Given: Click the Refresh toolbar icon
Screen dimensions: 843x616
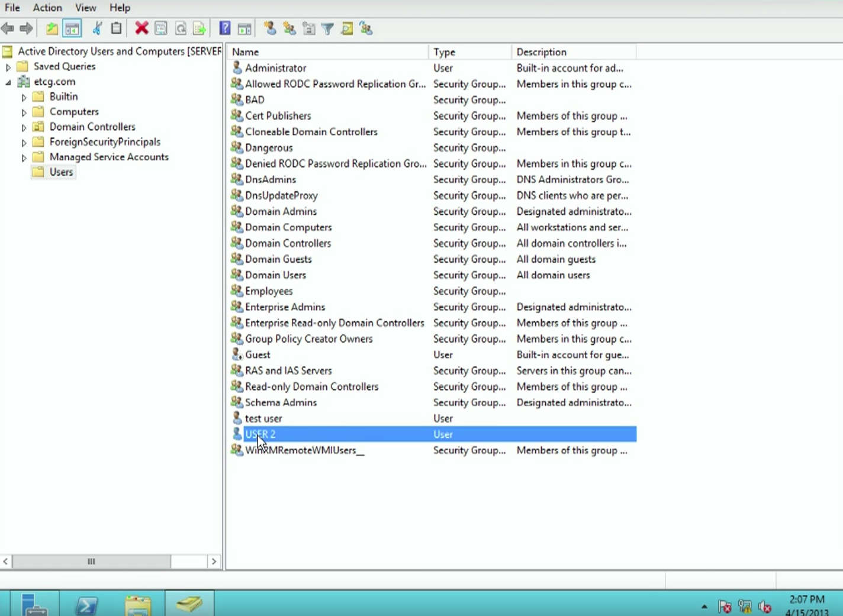Looking at the screenshot, I should click(x=181, y=28).
